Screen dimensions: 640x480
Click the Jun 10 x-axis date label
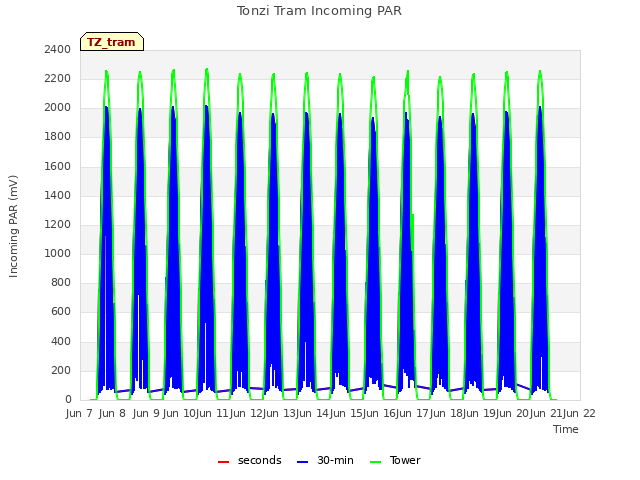tap(180, 413)
